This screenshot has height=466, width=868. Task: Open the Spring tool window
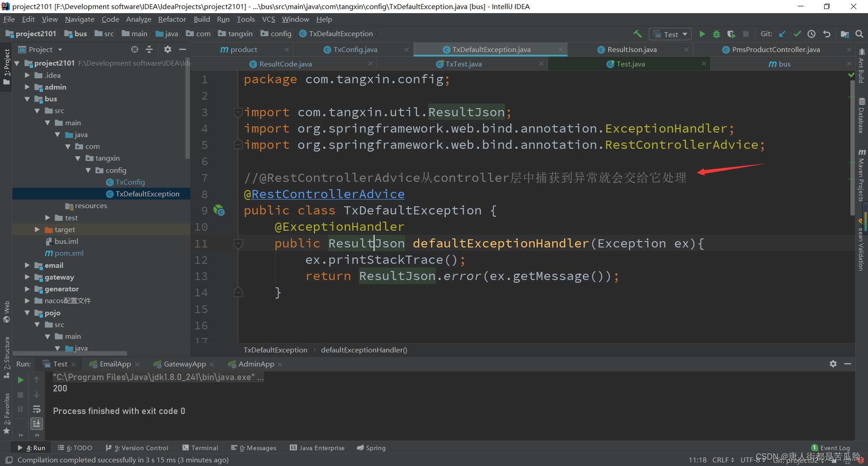click(371, 448)
